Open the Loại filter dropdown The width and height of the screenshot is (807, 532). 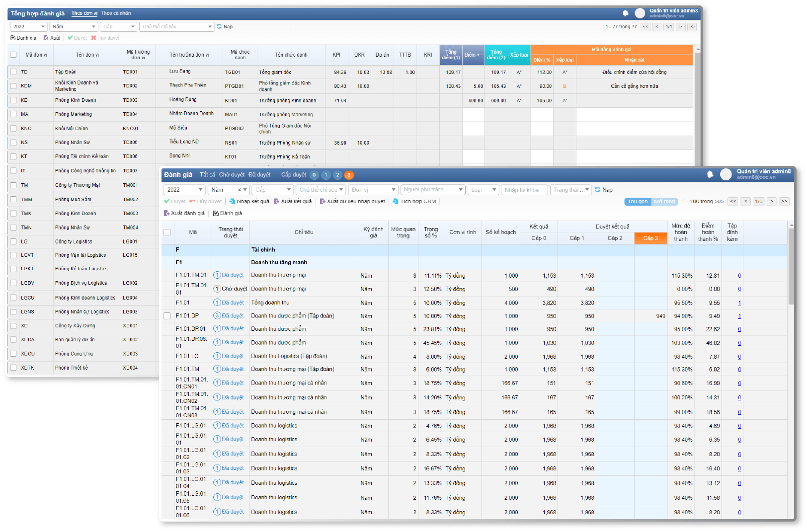483,190
